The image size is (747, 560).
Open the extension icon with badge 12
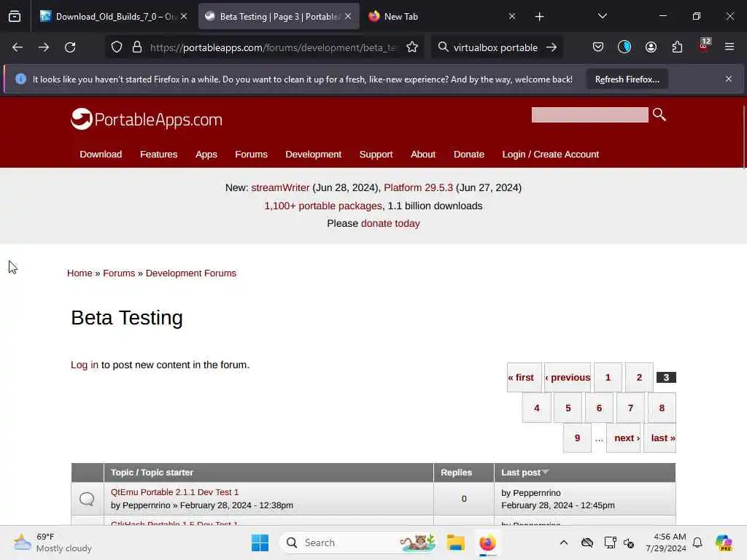point(704,46)
